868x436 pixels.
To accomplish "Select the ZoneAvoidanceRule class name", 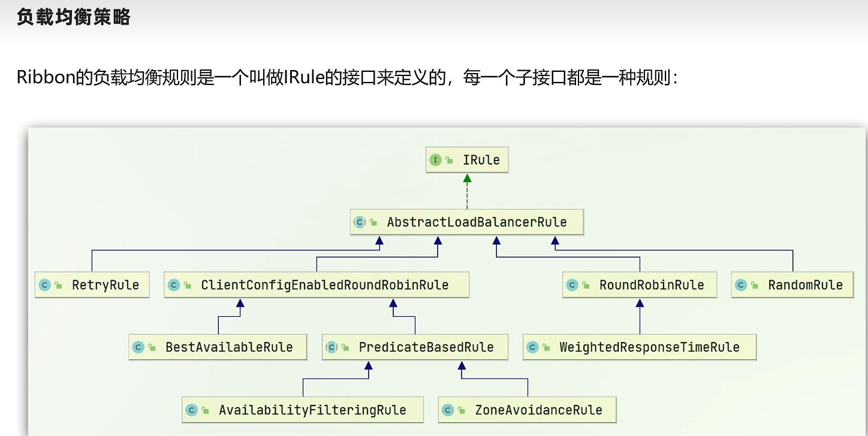I will pos(538,410).
